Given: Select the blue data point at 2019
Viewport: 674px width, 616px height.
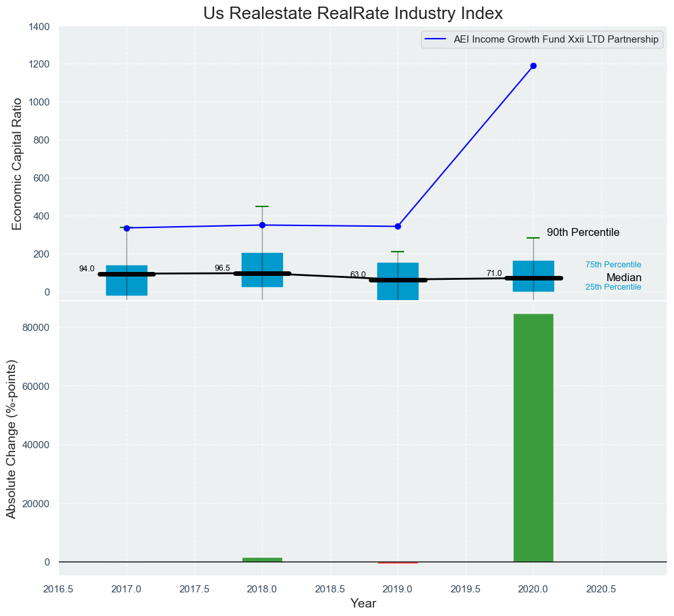Looking at the screenshot, I should pyautogui.click(x=398, y=227).
